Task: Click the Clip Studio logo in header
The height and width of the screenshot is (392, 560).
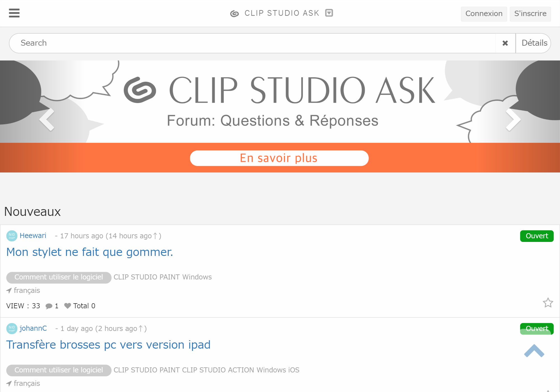Action: pos(234,13)
